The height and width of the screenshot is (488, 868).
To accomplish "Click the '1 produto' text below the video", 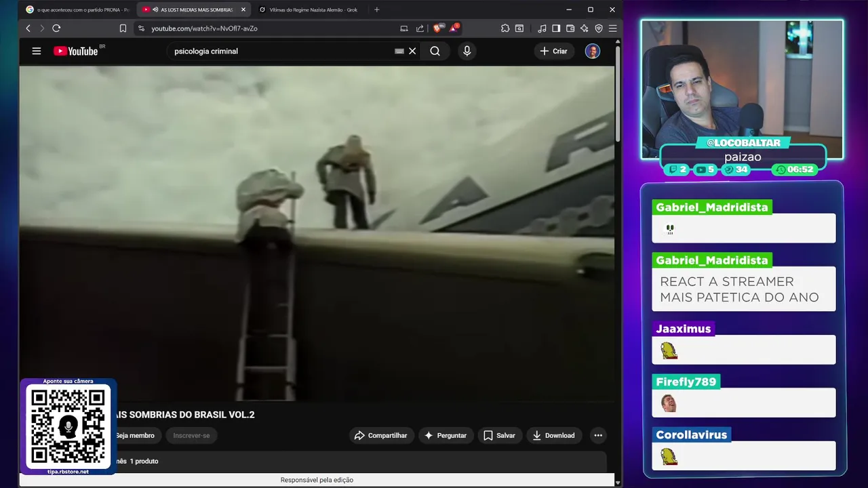I will 144,461.
